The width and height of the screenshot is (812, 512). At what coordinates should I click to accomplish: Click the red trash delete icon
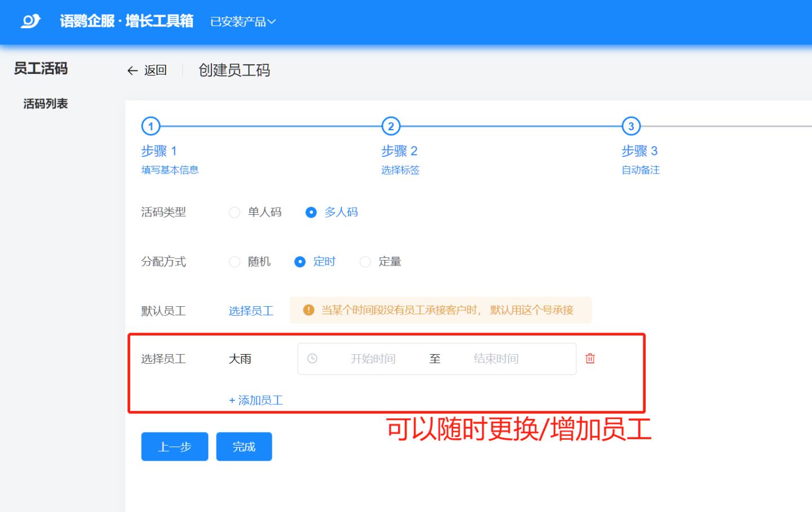point(590,359)
